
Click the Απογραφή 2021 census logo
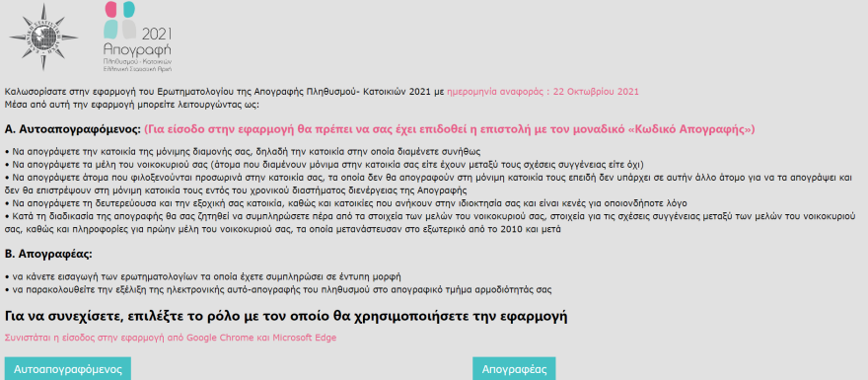[x=138, y=38]
